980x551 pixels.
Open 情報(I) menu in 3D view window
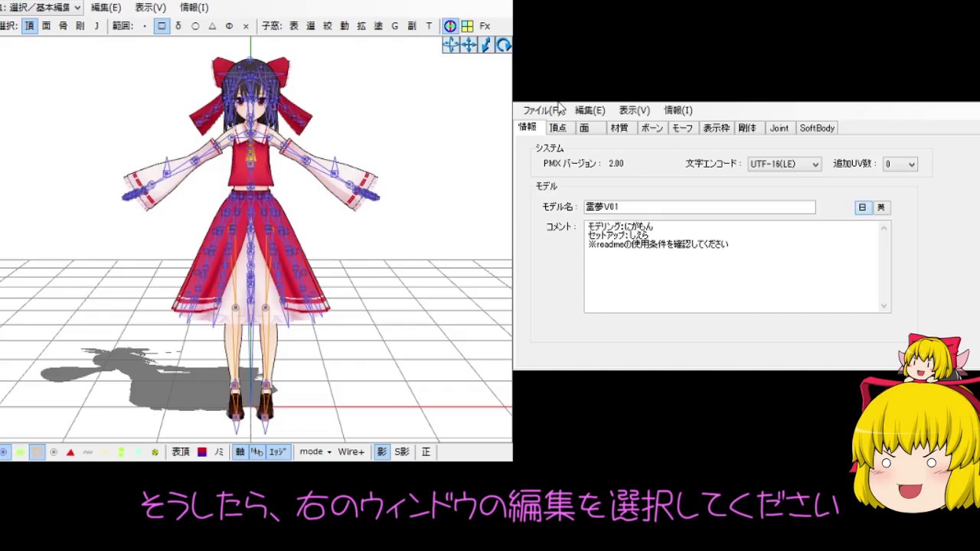[194, 8]
